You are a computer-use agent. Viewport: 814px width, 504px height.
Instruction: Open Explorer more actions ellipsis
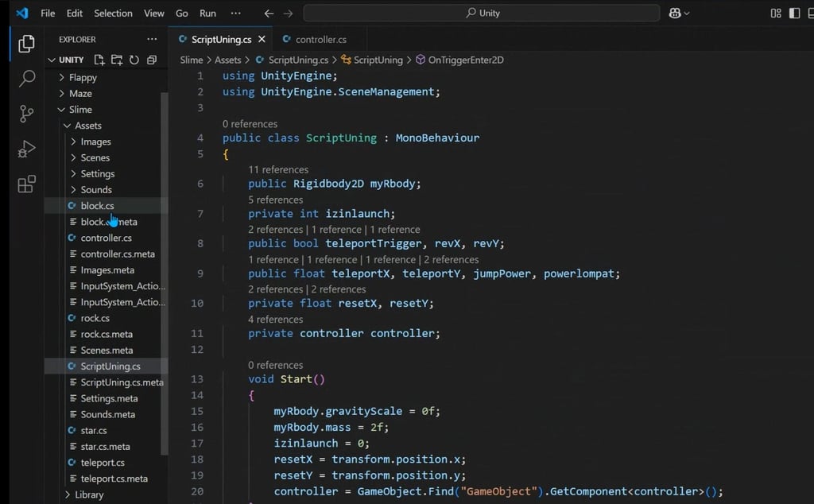pyautogui.click(x=152, y=39)
